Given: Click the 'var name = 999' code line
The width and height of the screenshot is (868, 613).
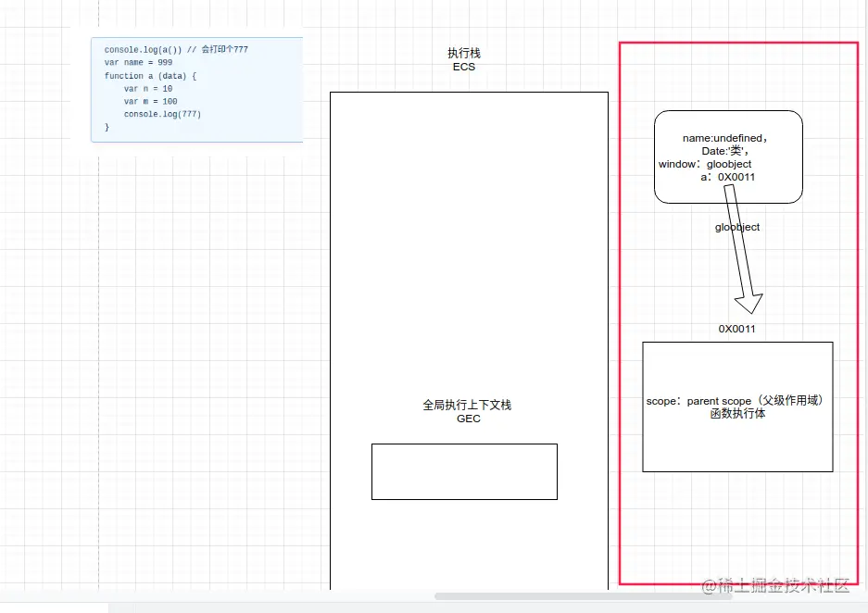Looking at the screenshot, I should (x=138, y=63).
